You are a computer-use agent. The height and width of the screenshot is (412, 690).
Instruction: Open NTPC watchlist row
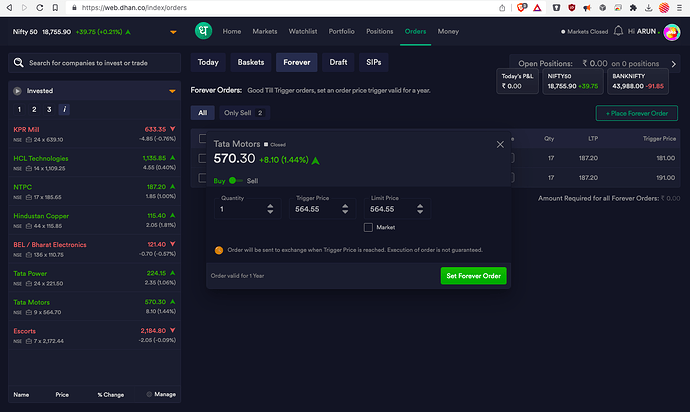tap(95, 191)
